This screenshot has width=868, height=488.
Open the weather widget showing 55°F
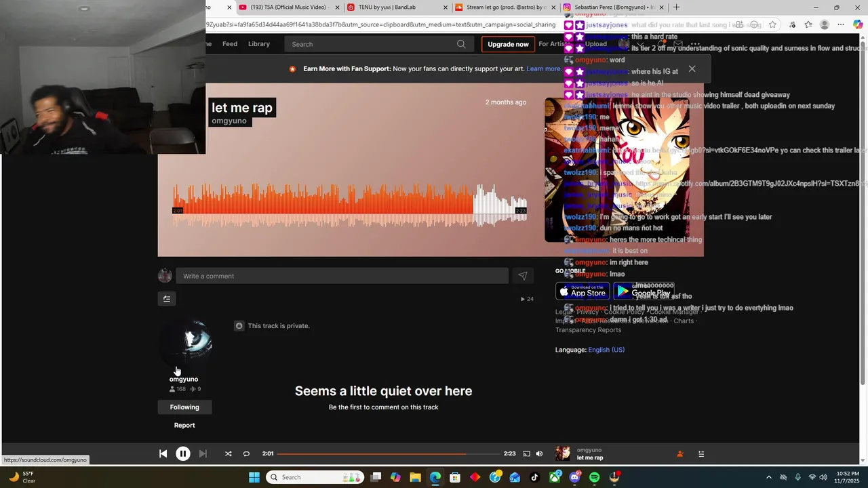22,477
